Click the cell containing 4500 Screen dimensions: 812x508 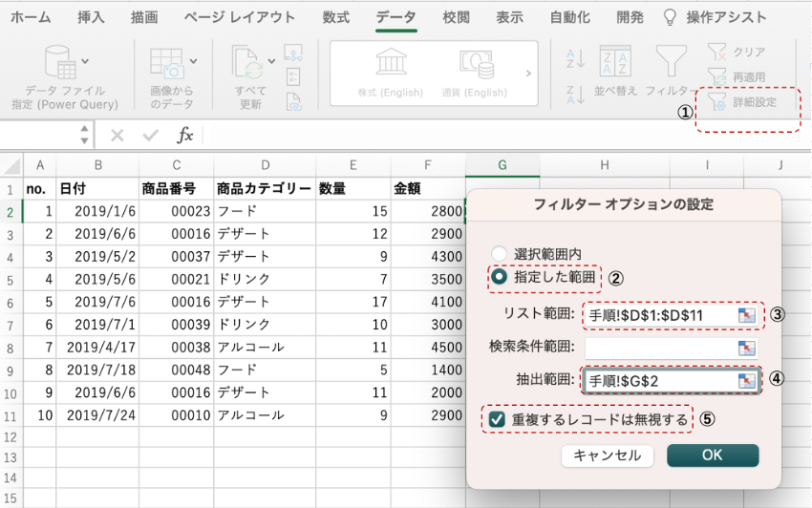point(428,347)
